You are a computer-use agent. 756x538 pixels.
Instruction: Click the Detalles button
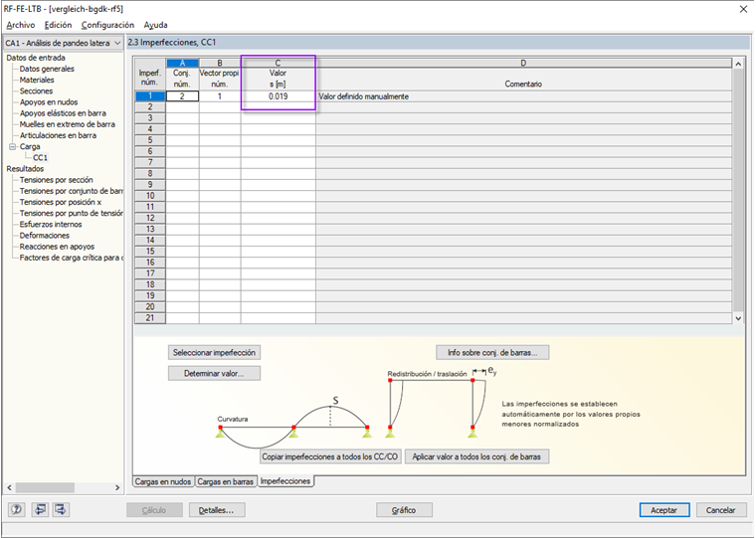click(217, 510)
